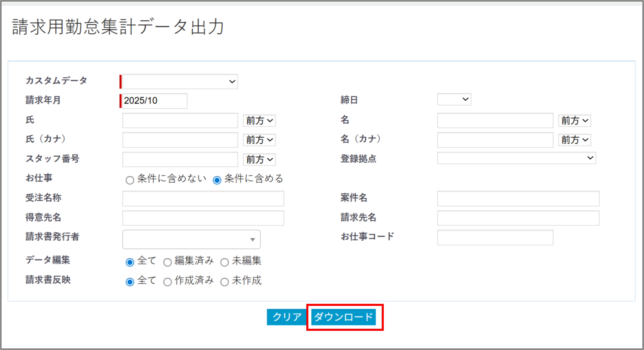Click the お仕事コード text input
This screenshot has width=644, height=350.
[495, 238]
